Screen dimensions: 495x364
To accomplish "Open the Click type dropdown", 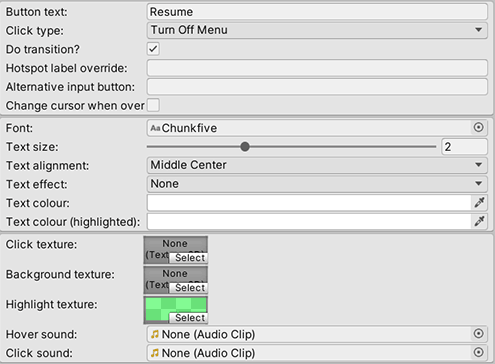I will pos(317,30).
